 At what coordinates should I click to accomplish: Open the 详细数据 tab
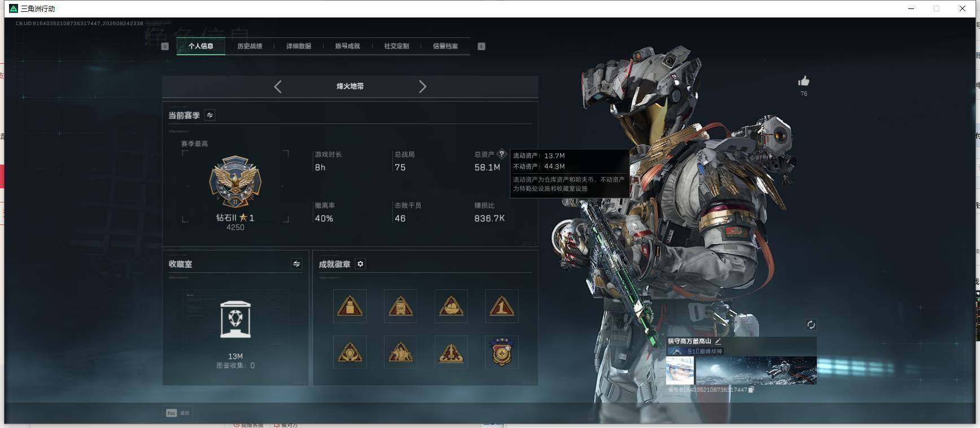coord(299,46)
